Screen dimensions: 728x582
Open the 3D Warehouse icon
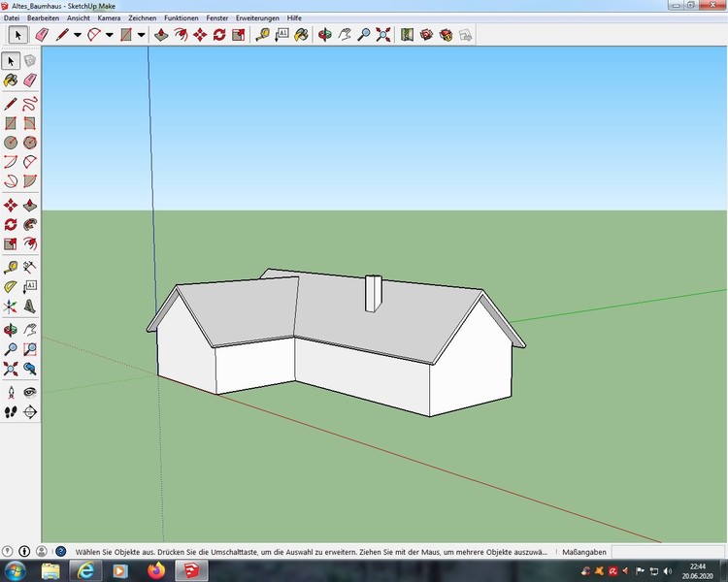[x=426, y=35]
